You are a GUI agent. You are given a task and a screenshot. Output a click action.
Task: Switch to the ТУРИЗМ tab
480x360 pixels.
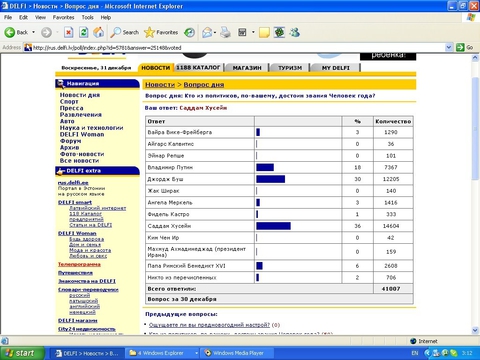(290, 68)
